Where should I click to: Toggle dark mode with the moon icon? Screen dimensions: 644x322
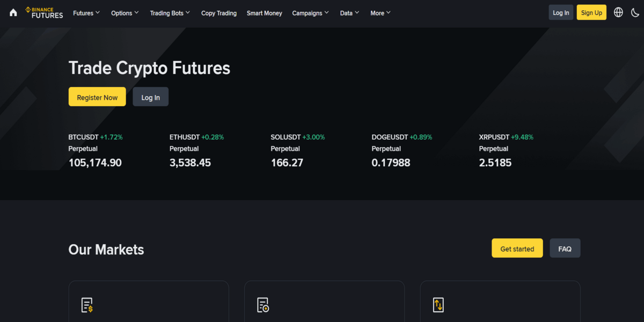tap(635, 12)
